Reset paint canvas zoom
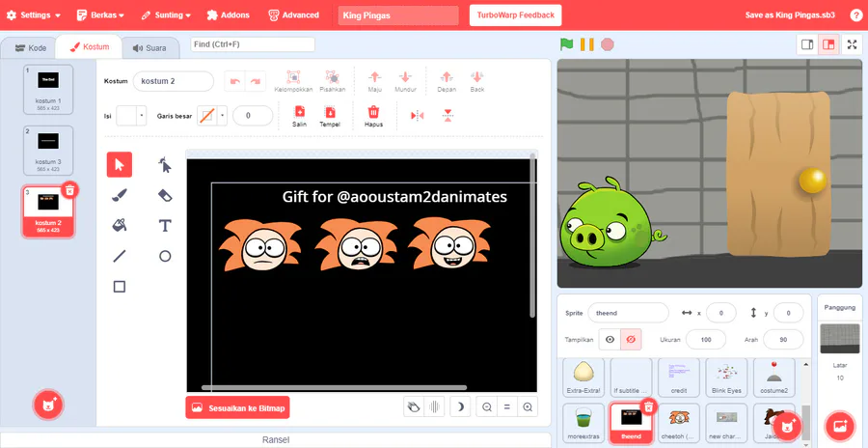Viewport: 868px width, 448px height. (506, 407)
